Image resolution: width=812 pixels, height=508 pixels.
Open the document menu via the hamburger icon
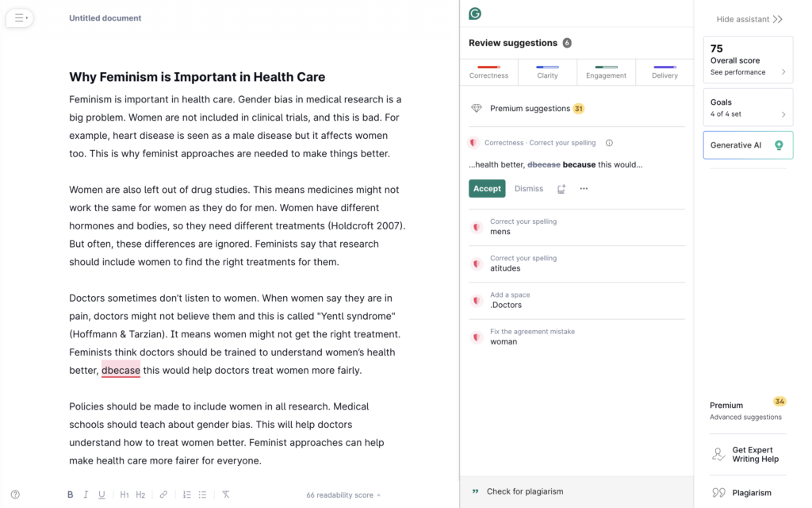point(19,17)
